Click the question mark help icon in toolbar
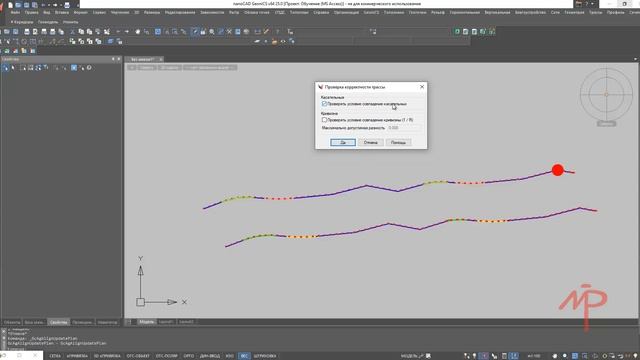Viewport: 640px width, 360px height. point(278,31)
